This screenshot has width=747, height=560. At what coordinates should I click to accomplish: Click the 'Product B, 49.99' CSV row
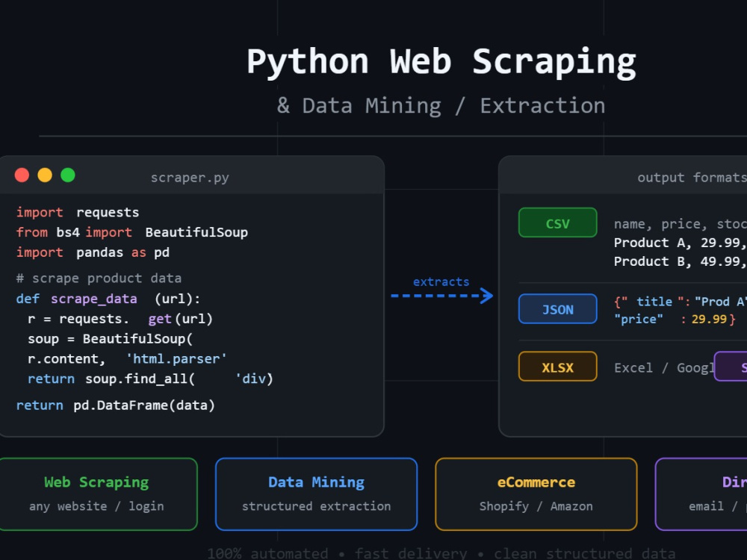(681, 261)
